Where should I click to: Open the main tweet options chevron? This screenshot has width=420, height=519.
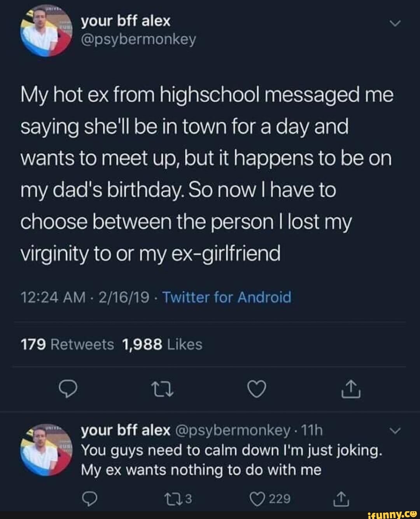click(395, 24)
